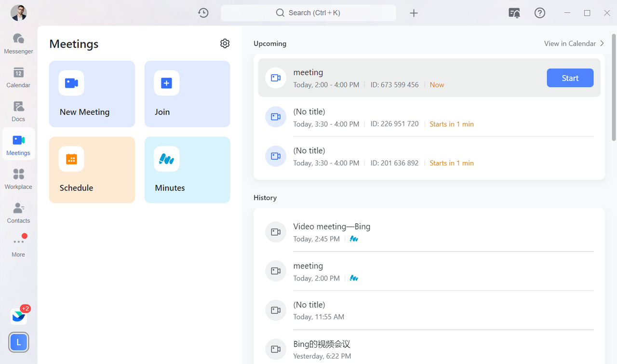The width and height of the screenshot is (617, 364).
Task: Click the profile avatar photo
Action: (19, 13)
